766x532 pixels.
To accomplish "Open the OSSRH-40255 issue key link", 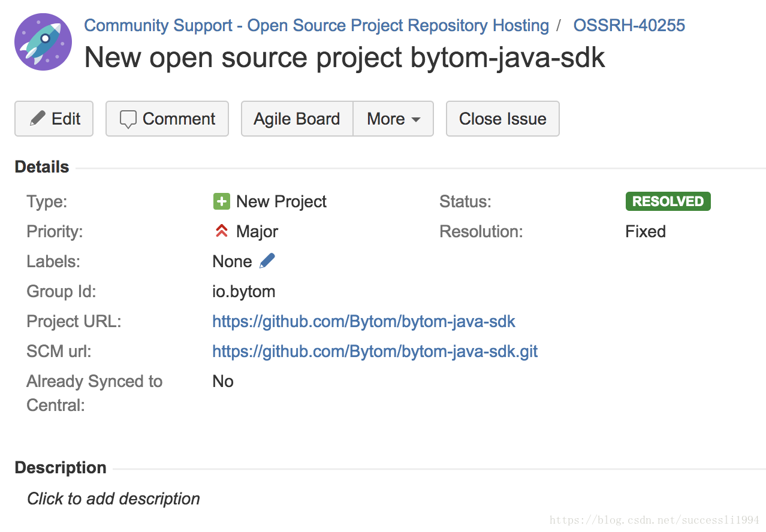I will pos(629,26).
